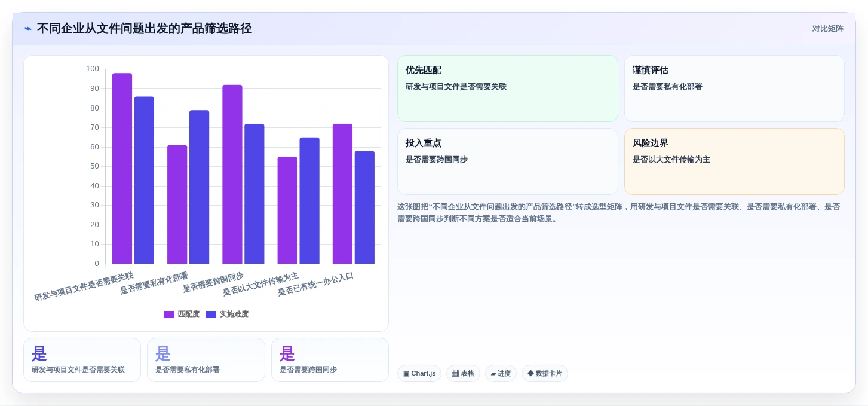Click the purple 匹配度 bar for 是否需要私有化部署
Image resolution: width=868 pixels, height=406 pixels.
(177, 204)
